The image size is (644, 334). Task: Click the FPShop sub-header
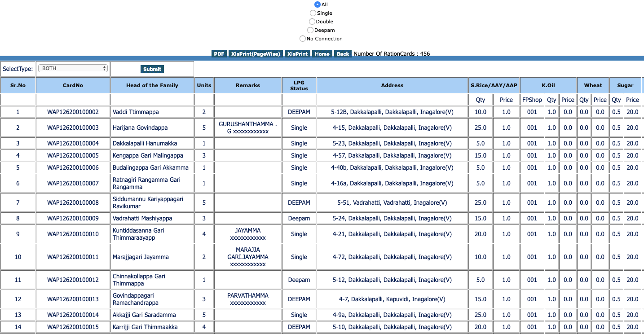pyautogui.click(x=532, y=100)
